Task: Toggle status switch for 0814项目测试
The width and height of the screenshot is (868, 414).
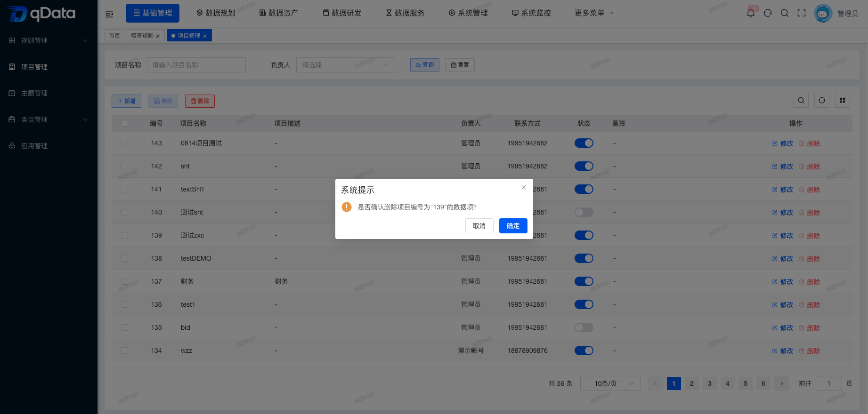Action: coord(584,143)
